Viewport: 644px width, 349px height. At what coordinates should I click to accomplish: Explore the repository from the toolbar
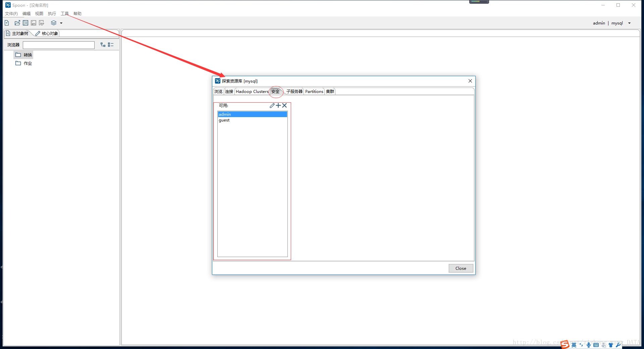(x=25, y=23)
